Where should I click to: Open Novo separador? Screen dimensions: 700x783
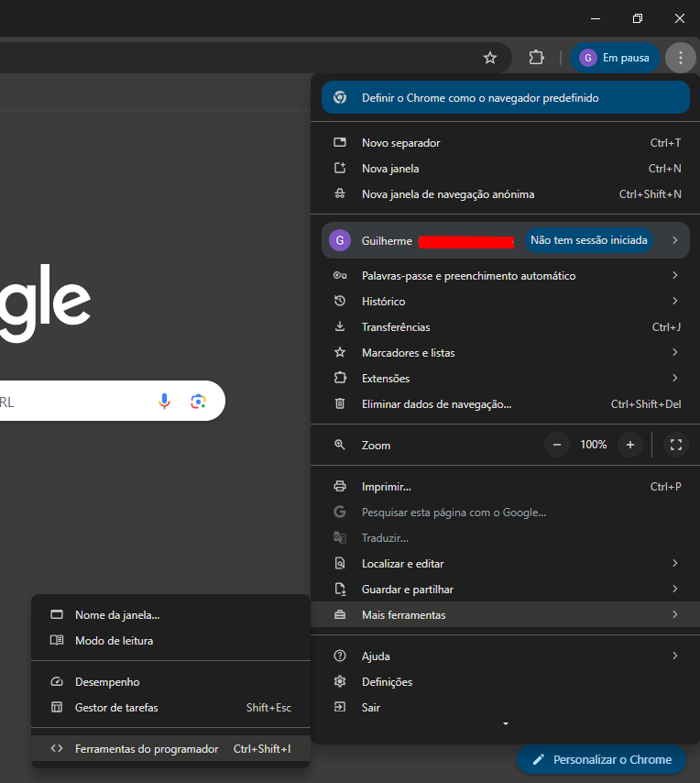pos(506,143)
